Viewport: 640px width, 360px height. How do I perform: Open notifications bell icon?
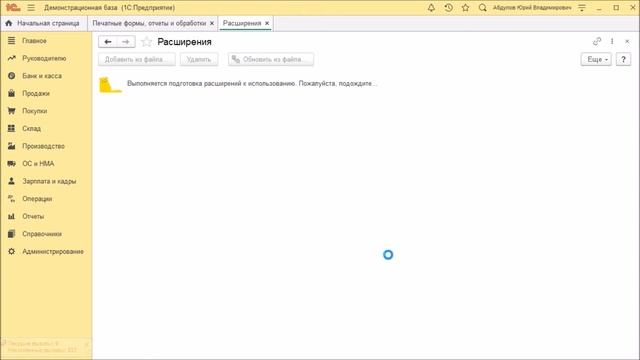(x=431, y=8)
